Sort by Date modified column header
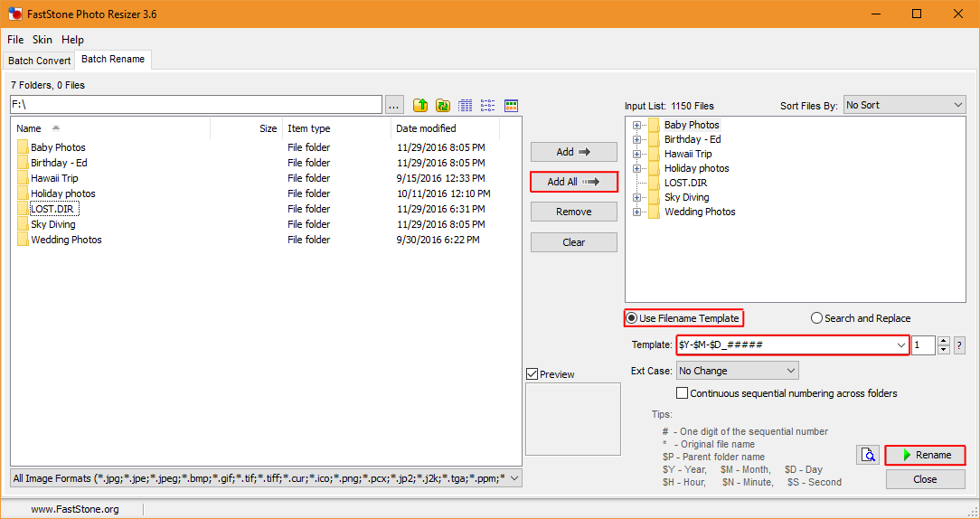This screenshot has height=519, width=980. [x=446, y=128]
